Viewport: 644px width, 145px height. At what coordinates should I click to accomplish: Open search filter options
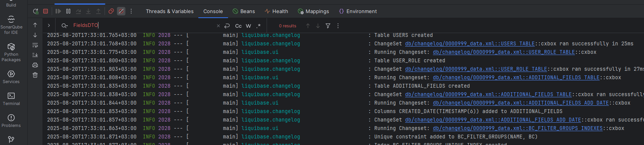(x=328, y=26)
